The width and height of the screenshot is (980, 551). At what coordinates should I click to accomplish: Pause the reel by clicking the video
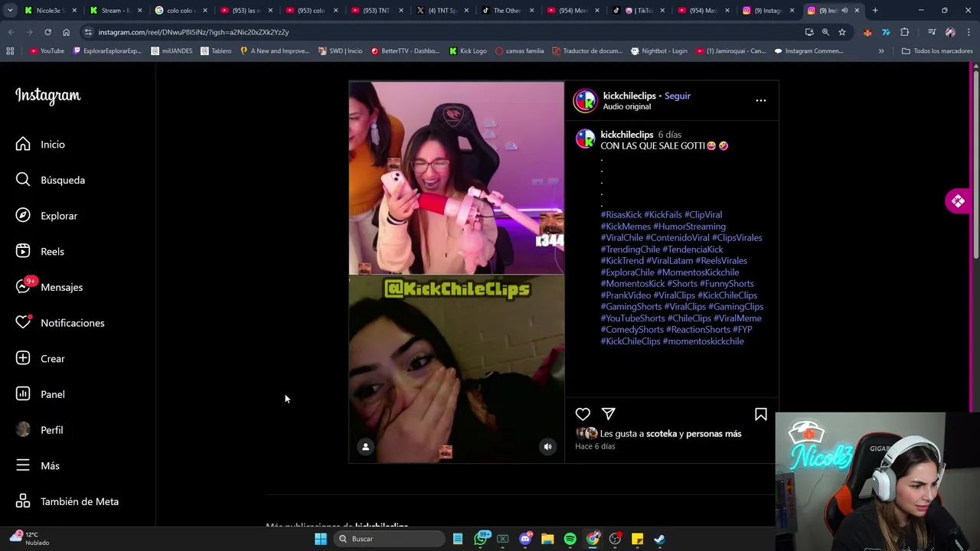[x=456, y=272]
